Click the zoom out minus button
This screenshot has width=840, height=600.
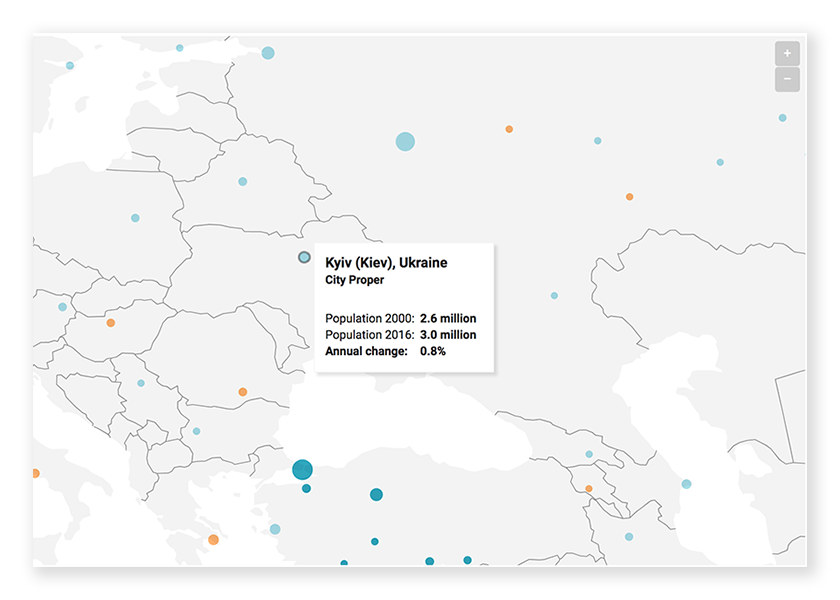pos(787,79)
